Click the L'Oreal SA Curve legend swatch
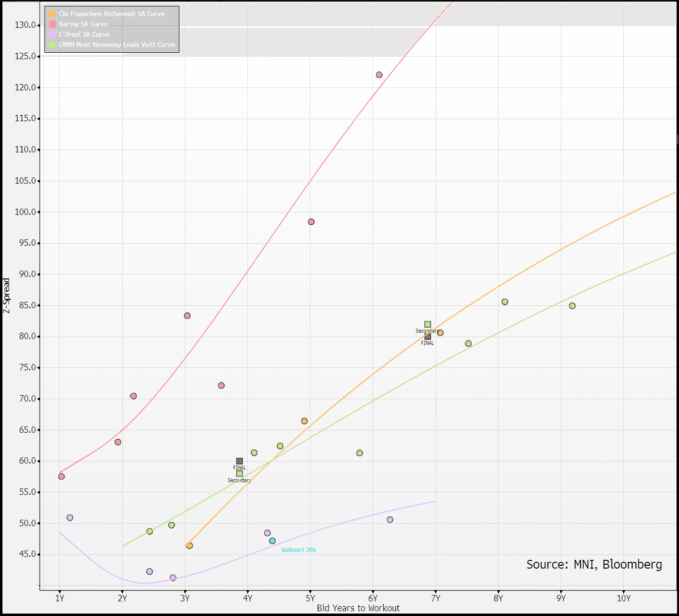The width and height of the screenshot is (679, 616). 52,34
